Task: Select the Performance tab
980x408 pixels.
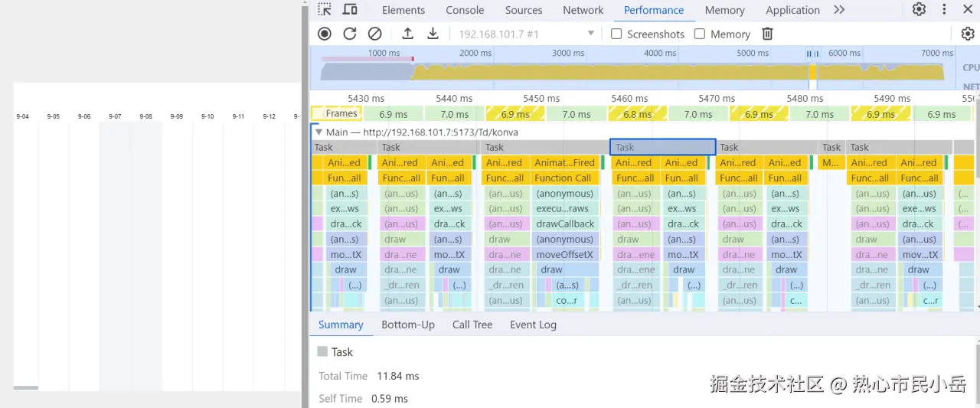Action: coord(654,10)
